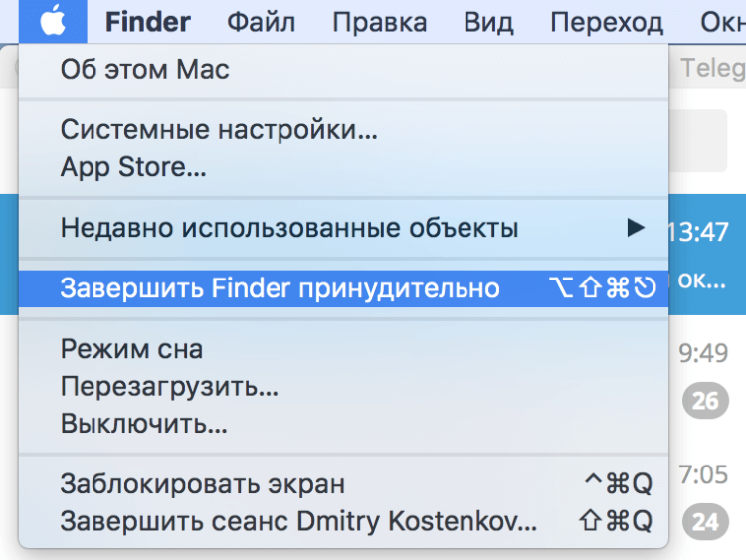Click the 24 unread messages badge
Screen dimensions: 746x560
(x=705, y=522)
